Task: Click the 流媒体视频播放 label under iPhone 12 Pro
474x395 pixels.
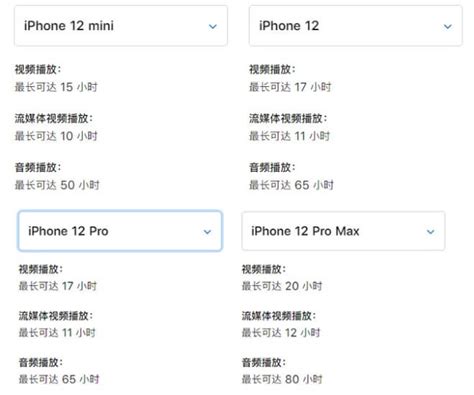Action: [56, 316]
